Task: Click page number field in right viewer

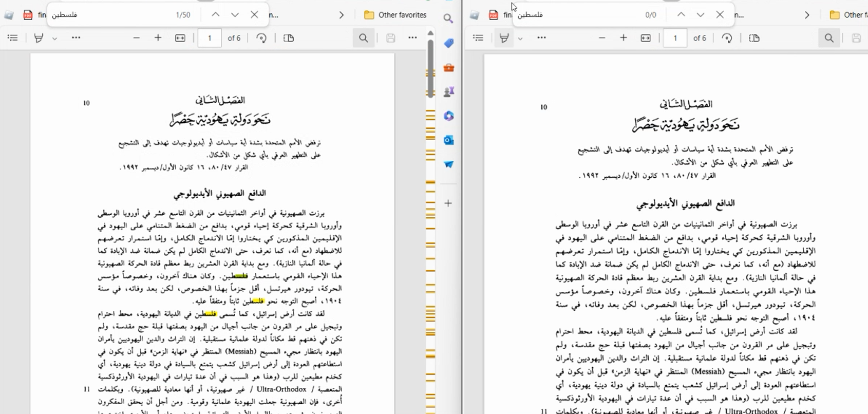Action: (x=675, y=38)
